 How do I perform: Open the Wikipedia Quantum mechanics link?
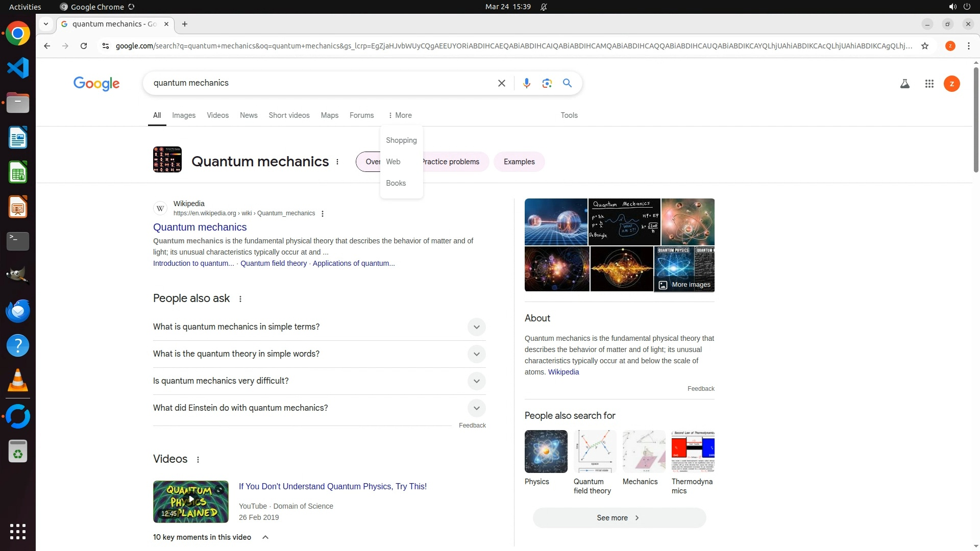pos(200,227)
